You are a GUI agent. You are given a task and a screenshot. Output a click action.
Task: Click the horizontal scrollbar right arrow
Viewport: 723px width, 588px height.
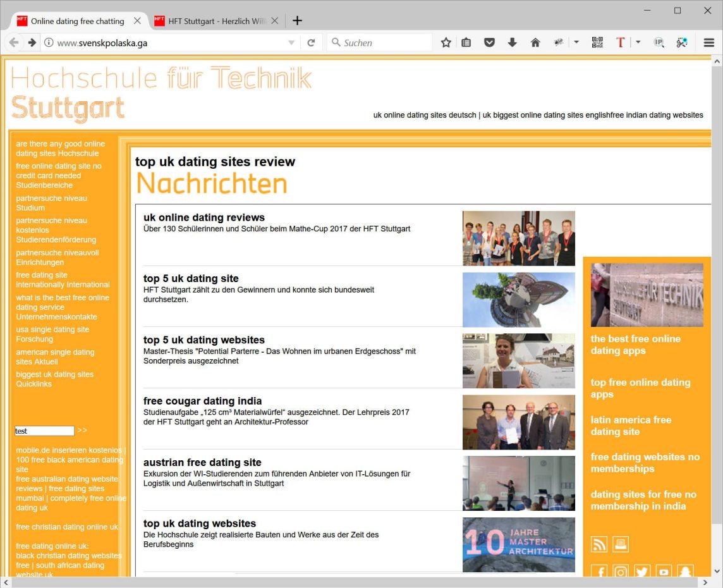[x=705, y=582]
